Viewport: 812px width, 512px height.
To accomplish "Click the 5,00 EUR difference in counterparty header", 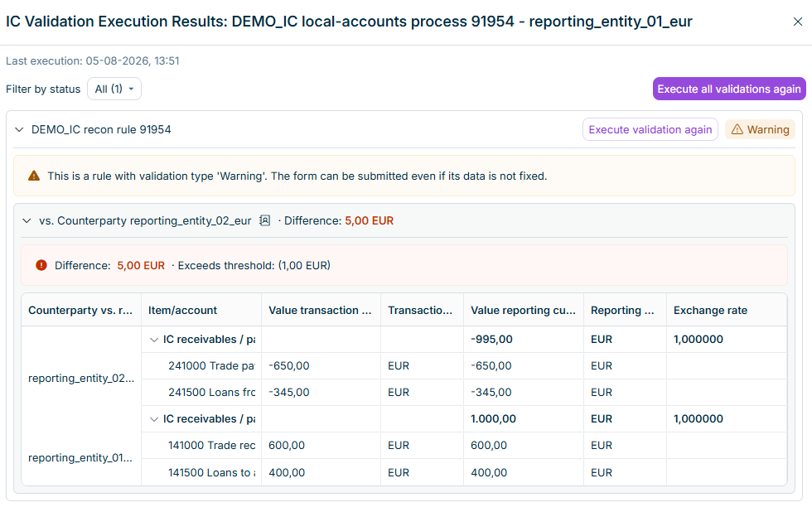I will 370,221.
